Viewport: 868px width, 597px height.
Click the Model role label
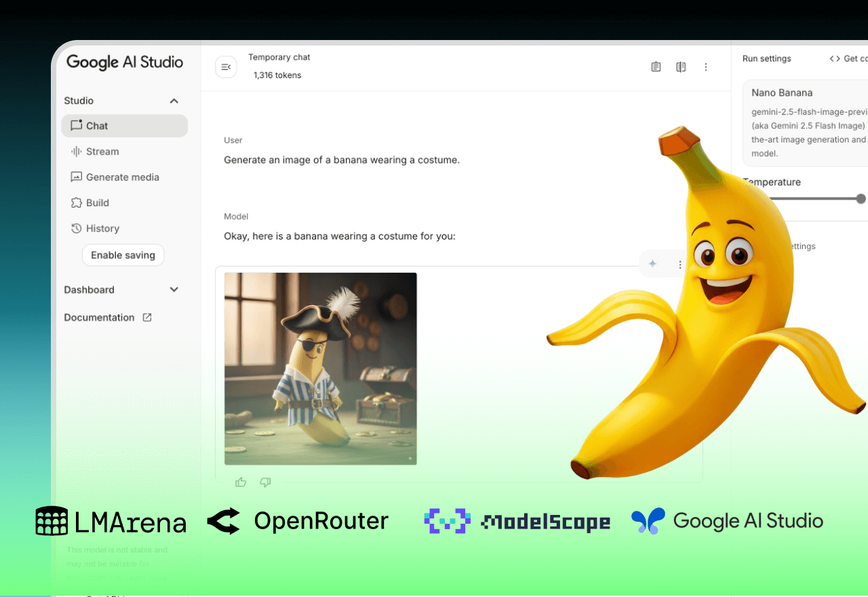click(x=236, y=216)
